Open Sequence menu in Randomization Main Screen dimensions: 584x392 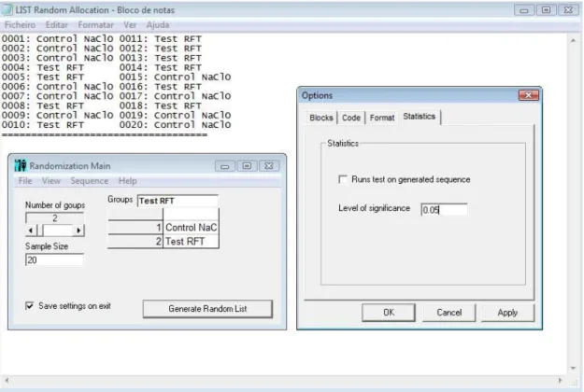[x=90, y=181]
